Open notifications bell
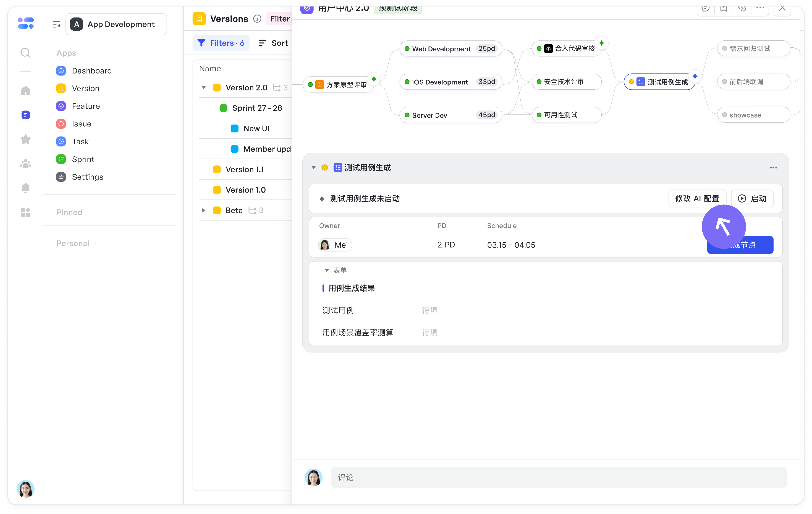Image resolution: width=812 pixels, height=514 pixels. [26, 188]
